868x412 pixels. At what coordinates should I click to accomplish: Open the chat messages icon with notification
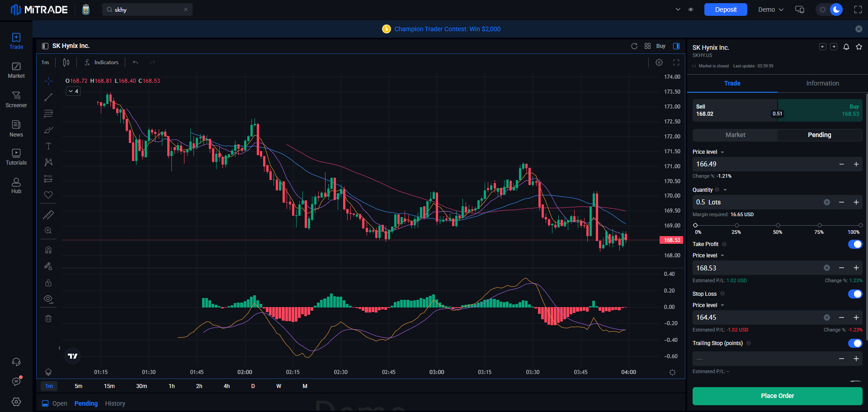coord(16,382)
